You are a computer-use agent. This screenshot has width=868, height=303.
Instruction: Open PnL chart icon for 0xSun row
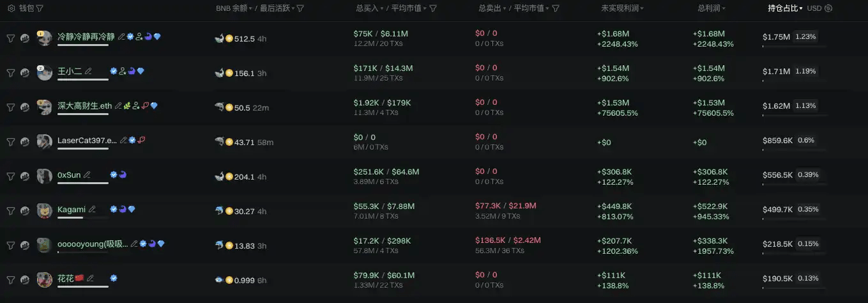(25, 176)
